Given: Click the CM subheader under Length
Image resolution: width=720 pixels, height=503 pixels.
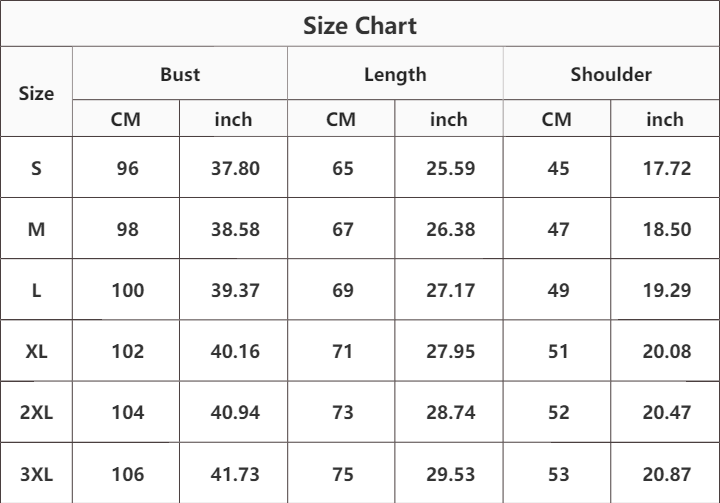Looking at the screenshot, I should click(341, 119).
